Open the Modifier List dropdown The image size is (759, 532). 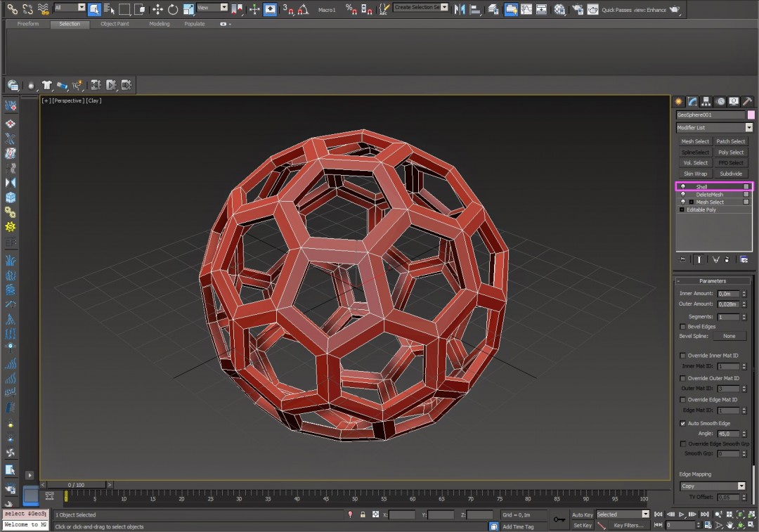pos(748,127)
